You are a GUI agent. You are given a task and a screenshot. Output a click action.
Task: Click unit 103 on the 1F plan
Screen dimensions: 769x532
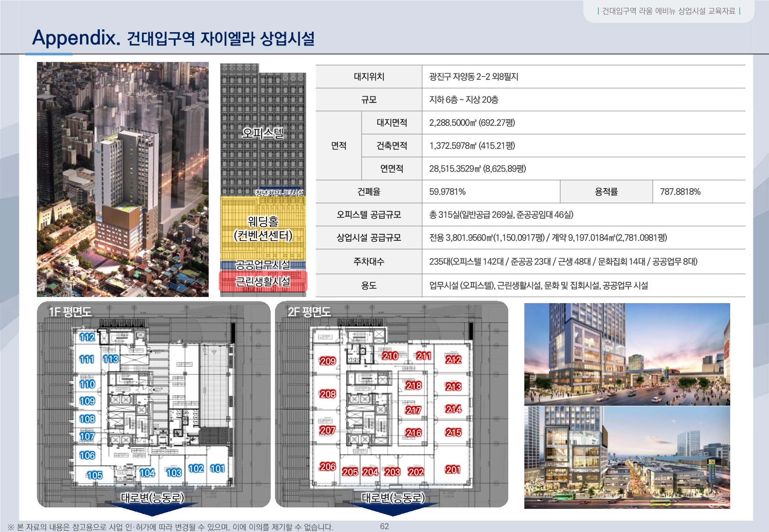click(x=174, y=473)
